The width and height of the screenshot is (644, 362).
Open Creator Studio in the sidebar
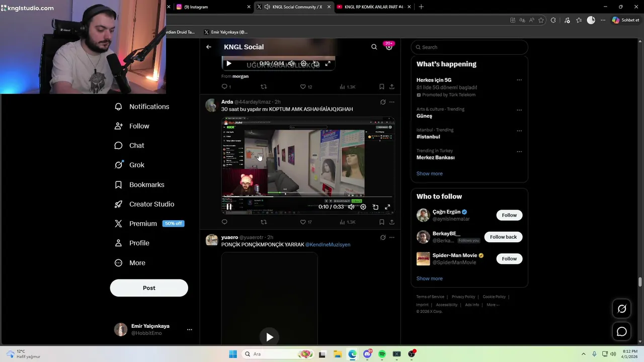[144, 204]
